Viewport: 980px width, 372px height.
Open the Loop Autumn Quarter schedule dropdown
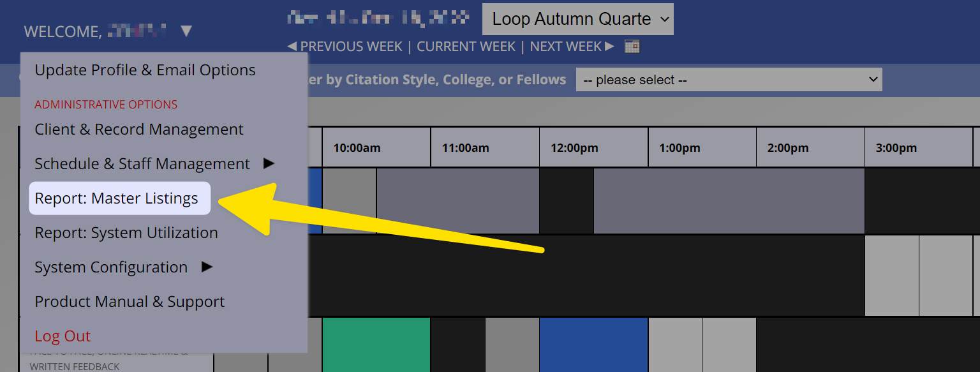click(x=577, y=19)
